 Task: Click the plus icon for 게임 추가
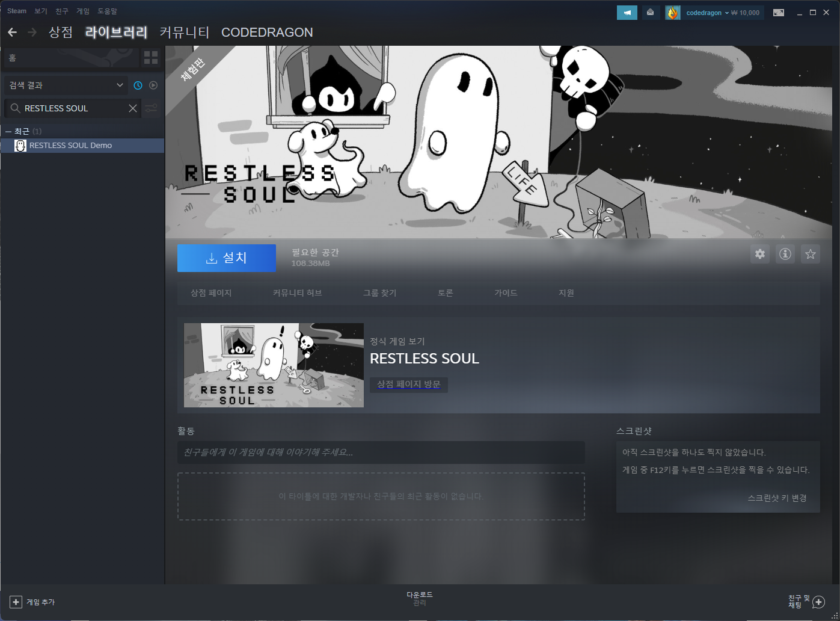pos(16,602)
